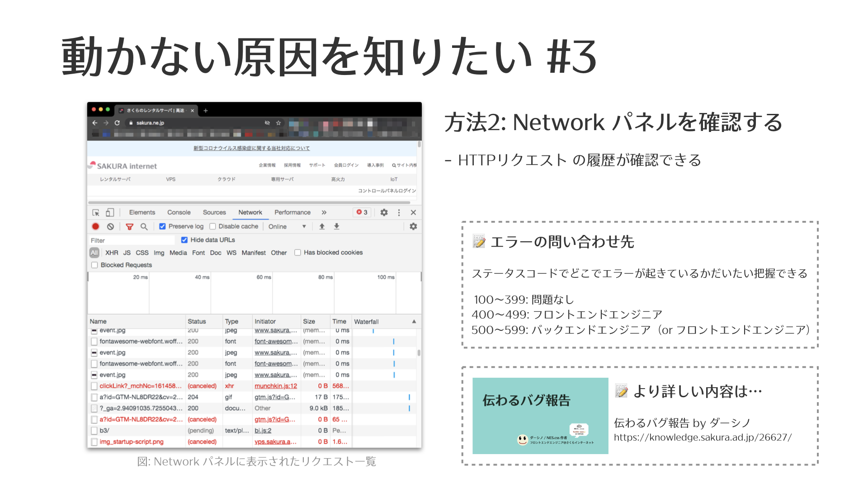Image resolution: width=868 pixels, height=488 pixels.
Task: Toggle the red filter funnel icon
Action: click(129, 226)
